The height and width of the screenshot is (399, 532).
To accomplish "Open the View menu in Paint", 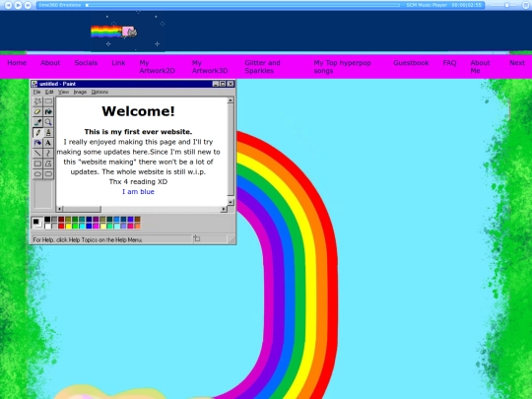I will click(x=63, y=92).
